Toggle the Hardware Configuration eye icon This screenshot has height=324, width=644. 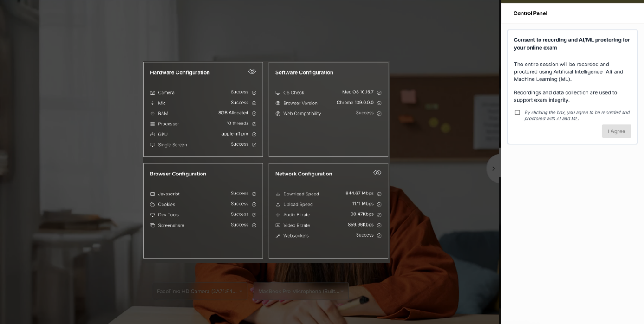pos(252,71)
